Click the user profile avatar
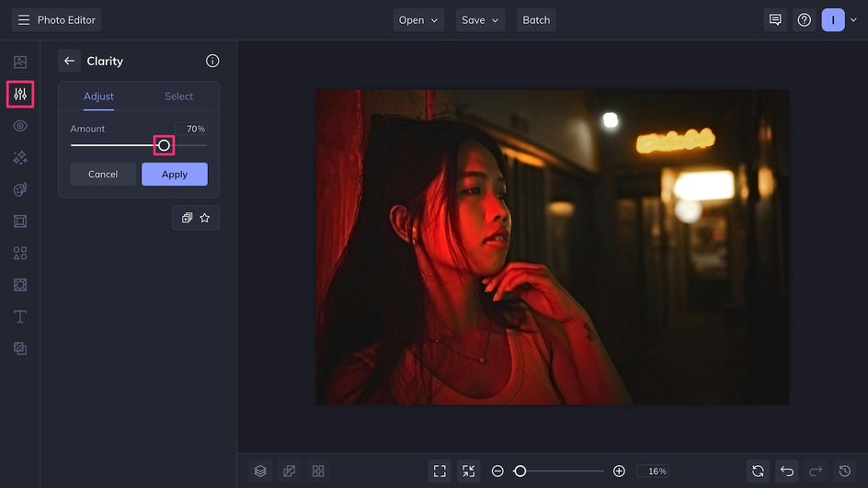The width and height of the screenshot is (868, 488). pyautogui.click(x=833, y=20)
